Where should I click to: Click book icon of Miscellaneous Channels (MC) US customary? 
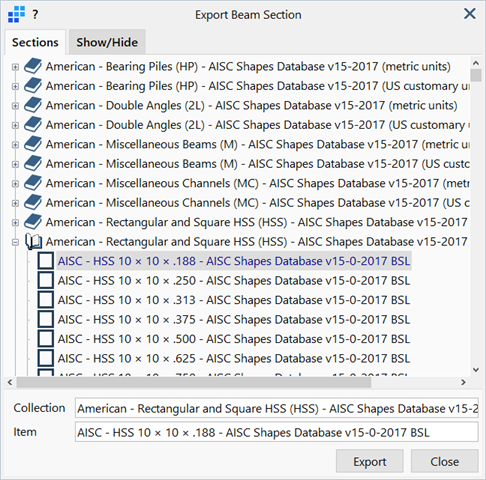pyautogui.click(x=33, y=202)
